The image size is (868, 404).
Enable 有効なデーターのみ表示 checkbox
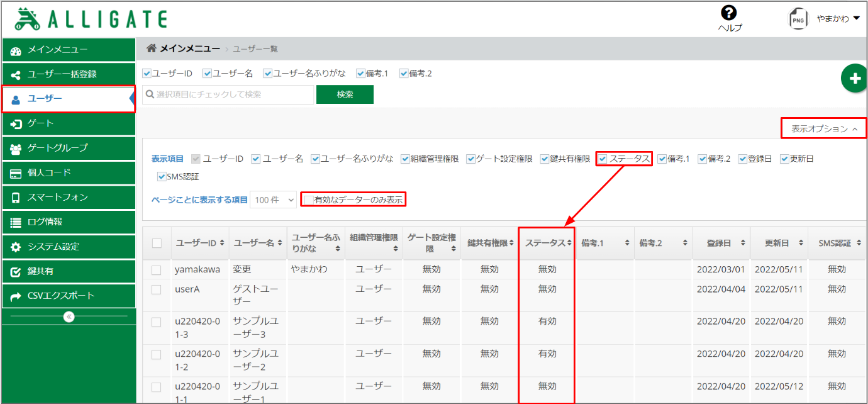coord(309,200)
